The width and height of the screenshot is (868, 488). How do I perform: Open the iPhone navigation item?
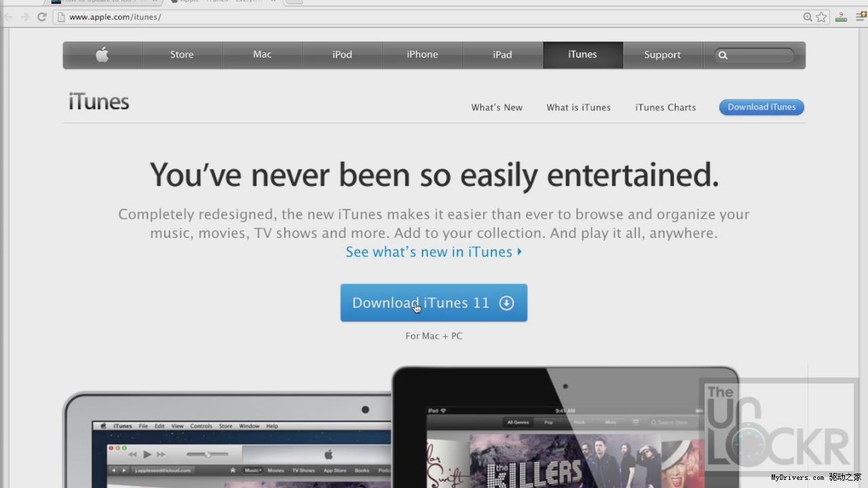point(422,55)
